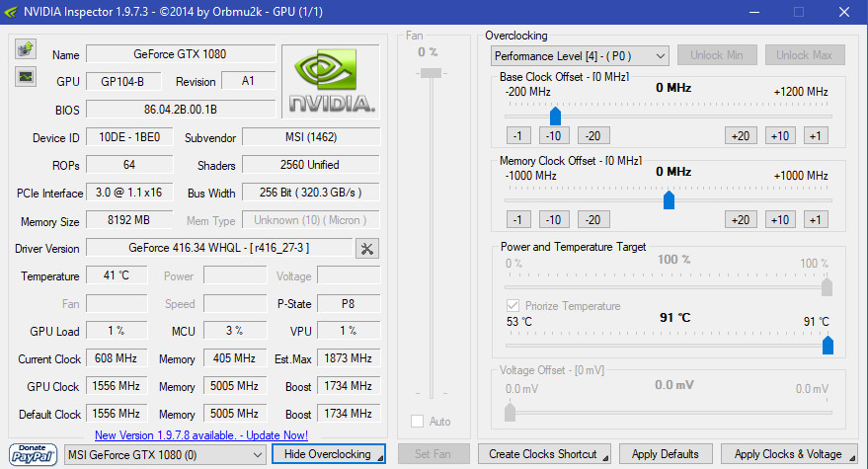Click the Driver Version field GeForce 416.34 WHQL

point(219,248)
